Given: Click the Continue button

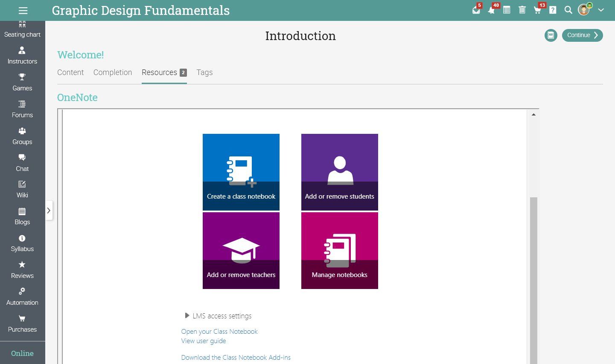Looking at the screenshot, I should tap(582, 35).
